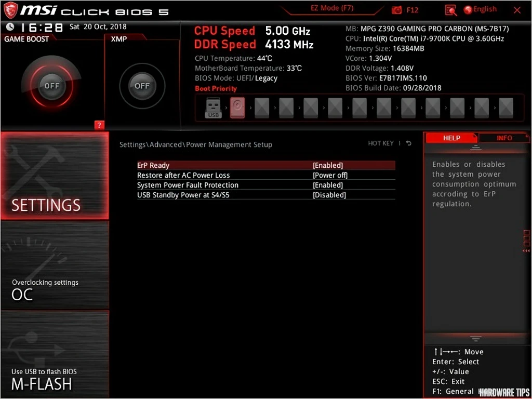Click the DDR Voltage 1.408V reading
Screen dimensions: 532x399
379,68
